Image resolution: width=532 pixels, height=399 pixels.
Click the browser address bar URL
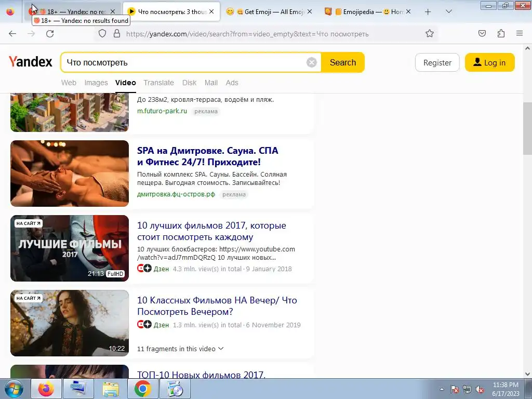[x=247, y=34]
